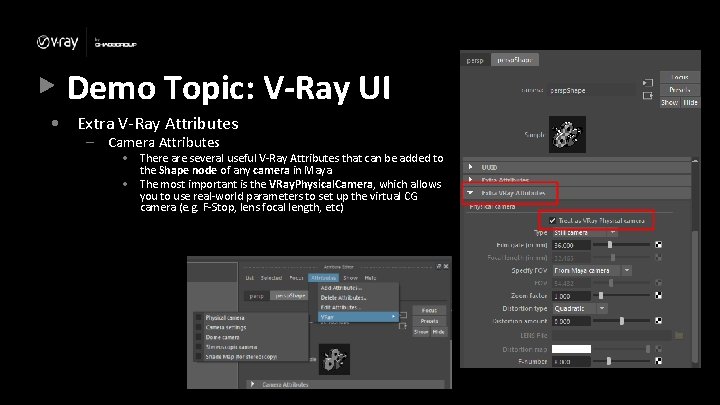Expand the Extra Attributes section
720x405 pixels.
[470, 180]
